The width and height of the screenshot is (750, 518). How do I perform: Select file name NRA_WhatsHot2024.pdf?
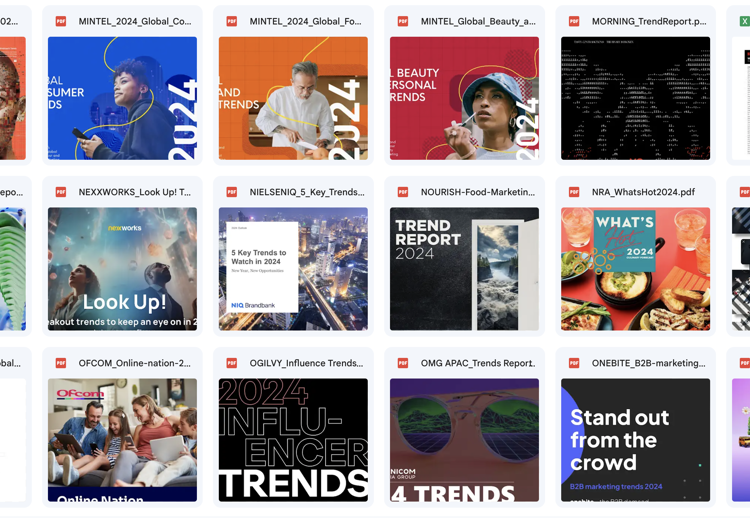click(x=643, y=192)
